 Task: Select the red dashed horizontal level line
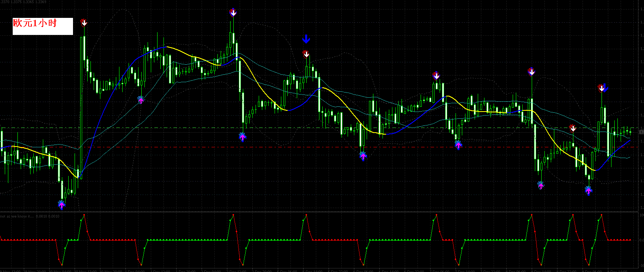click(x=319, y=147)
